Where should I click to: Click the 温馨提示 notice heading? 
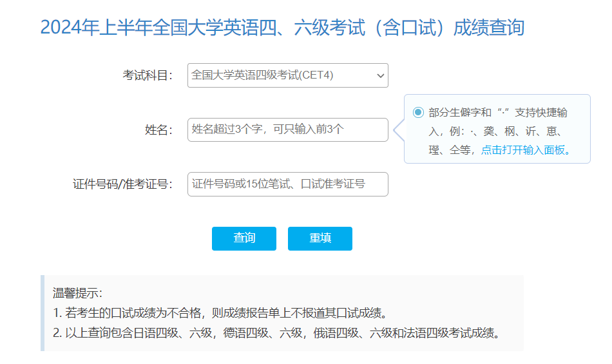(x=77, y=294)
